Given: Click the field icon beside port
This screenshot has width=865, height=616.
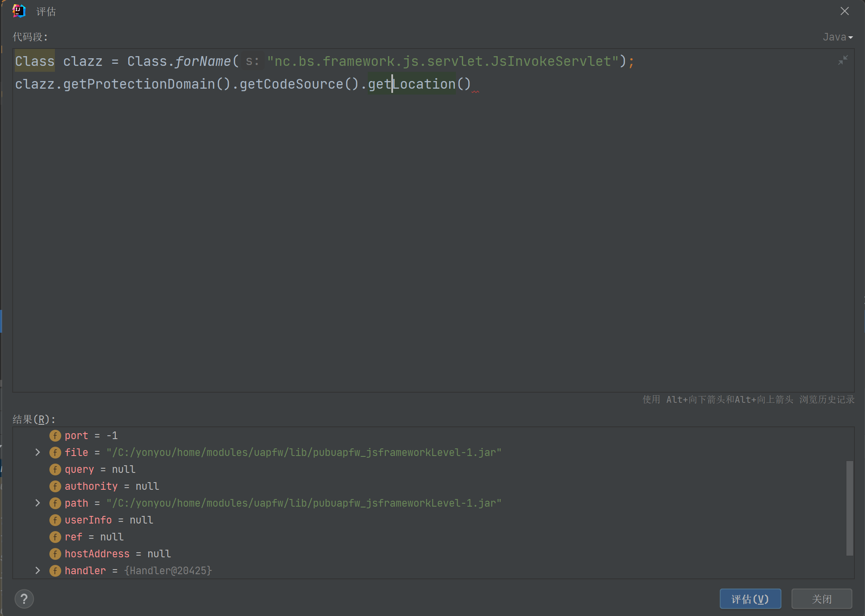Looking at the screenshot, I should pyautogui.click(x=55, y=435).
